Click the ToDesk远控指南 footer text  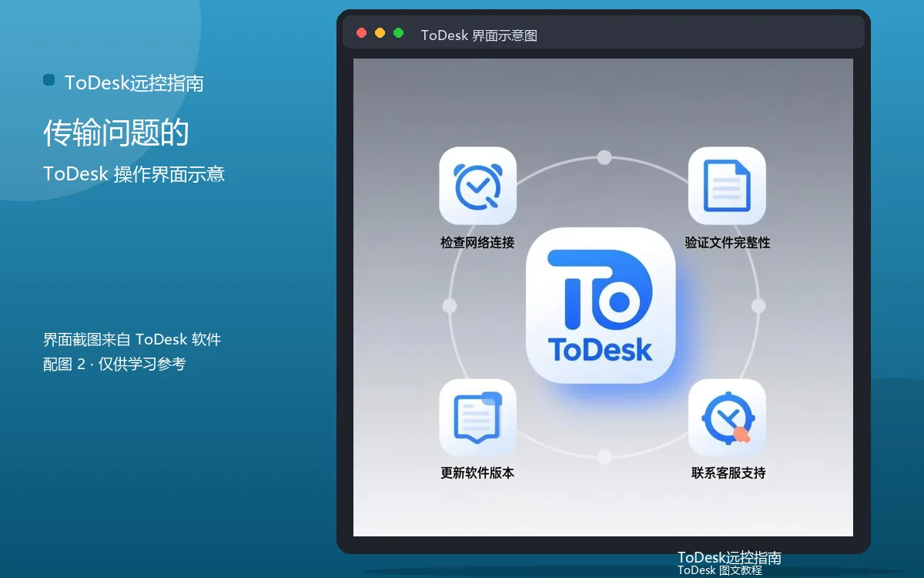pyautogui.click(x=729, y=557)
